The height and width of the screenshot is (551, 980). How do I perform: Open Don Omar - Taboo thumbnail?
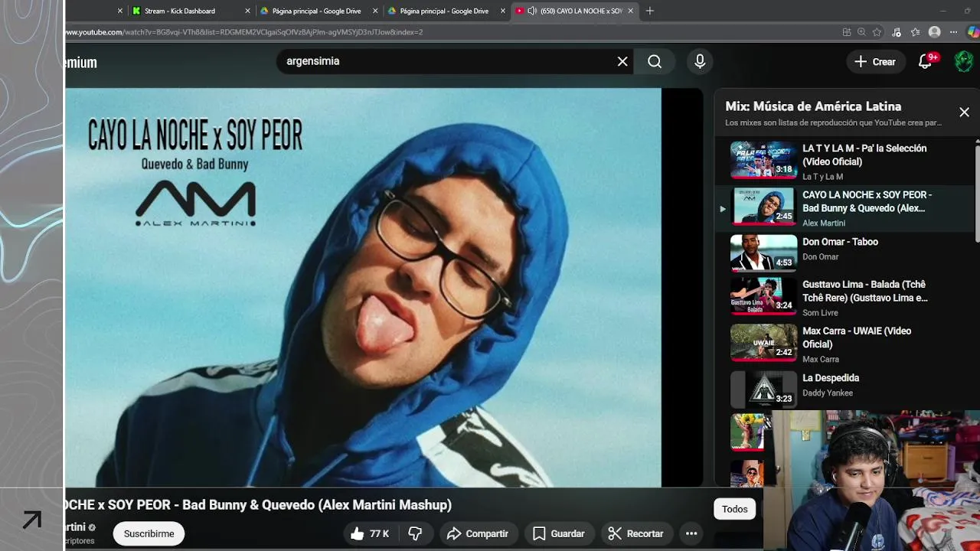(763, 253)
